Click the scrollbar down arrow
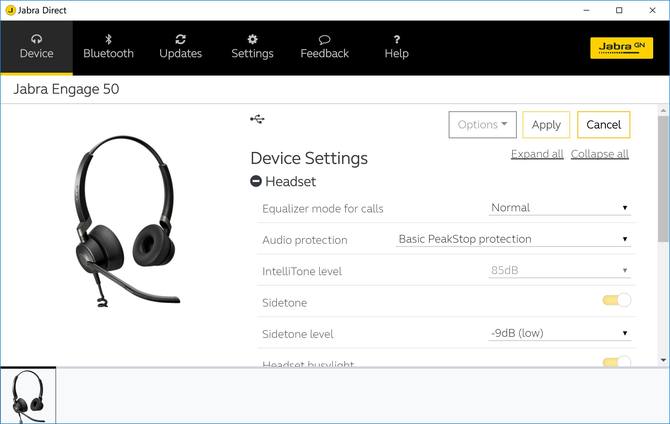This screenshot has height=424, width=670. pyautogui.click(x=663, y=360)
